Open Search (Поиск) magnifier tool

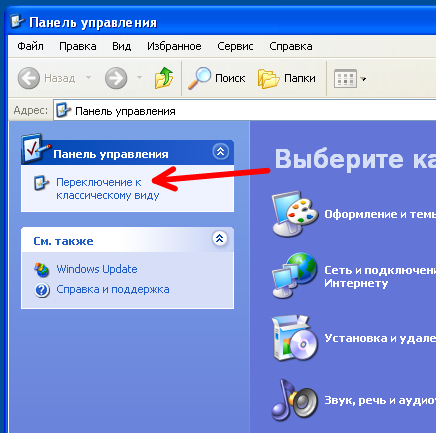[217, 78]
